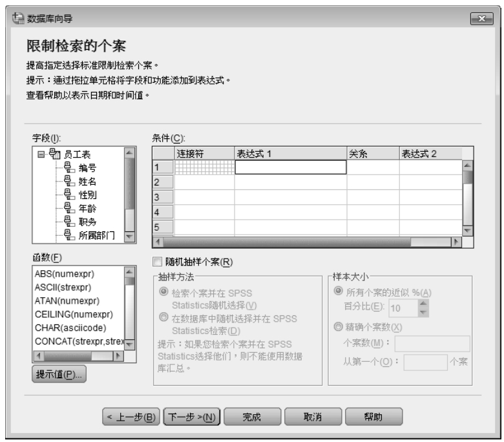Screen dimensions: 504x442
Task: Decrease 百分比 spinner value
Action: pyautogui.click(x=423, y=313)
